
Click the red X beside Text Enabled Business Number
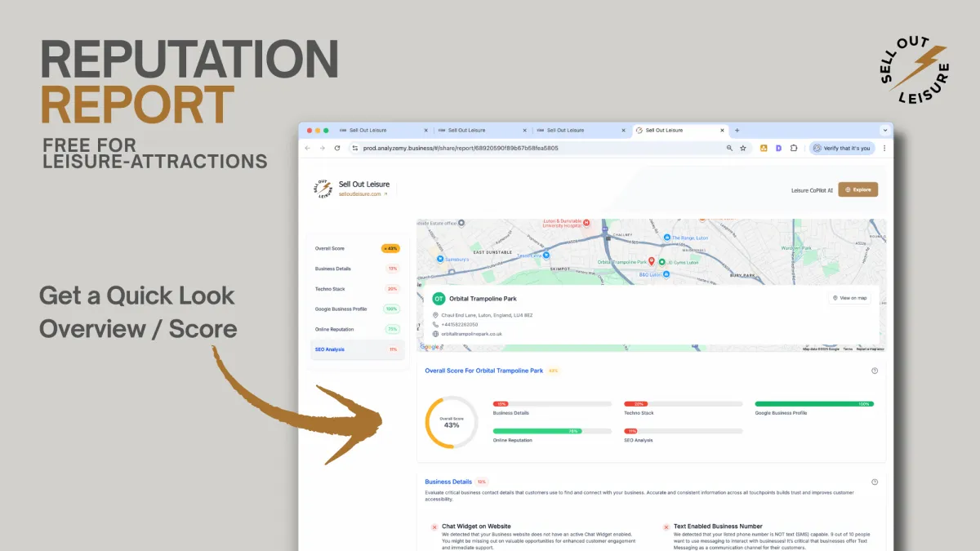(666, 527)
